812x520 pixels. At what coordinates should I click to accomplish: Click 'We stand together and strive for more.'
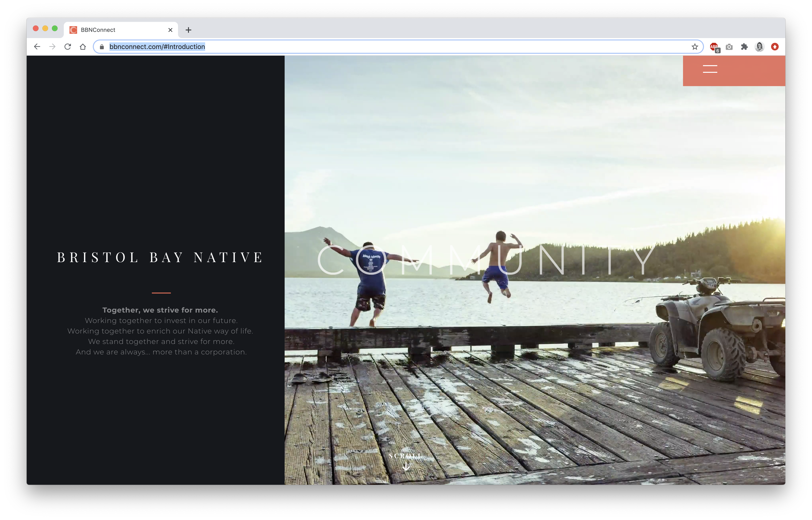click(161, 341)
